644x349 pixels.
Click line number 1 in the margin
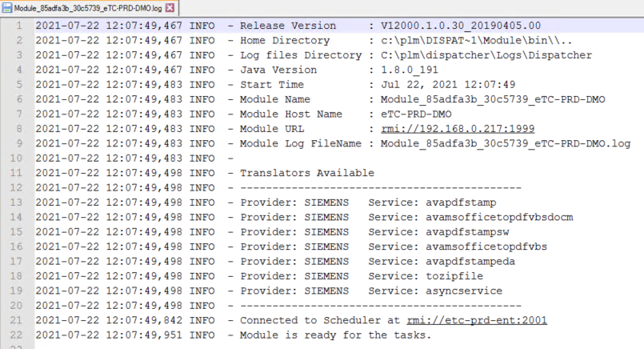18,26
